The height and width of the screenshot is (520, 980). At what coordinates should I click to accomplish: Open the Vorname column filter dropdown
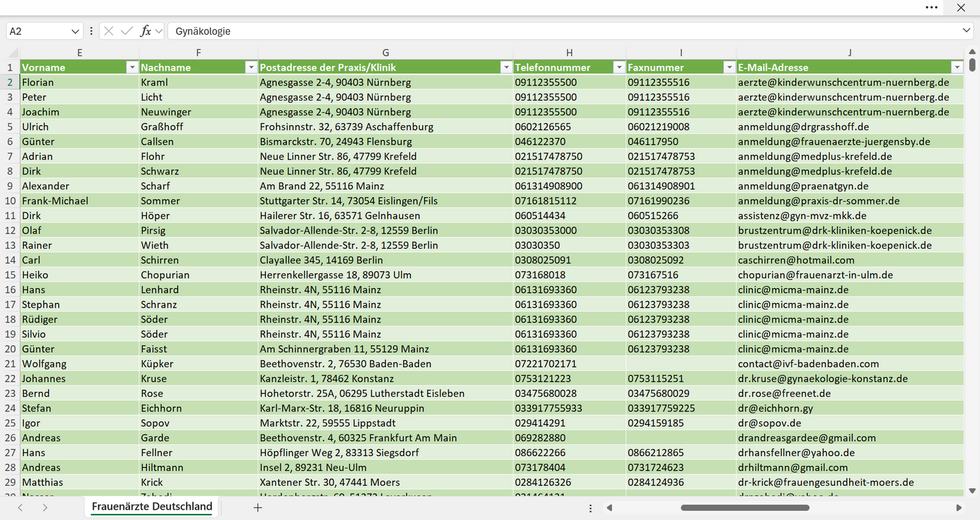point(132,67)
